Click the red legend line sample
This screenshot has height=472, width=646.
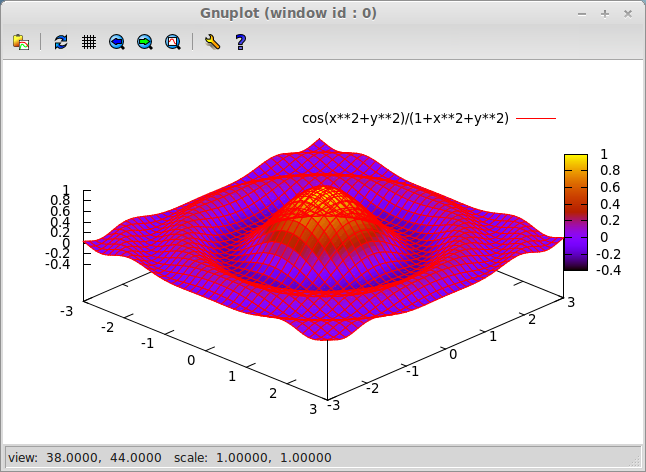(x=535, y=118)
